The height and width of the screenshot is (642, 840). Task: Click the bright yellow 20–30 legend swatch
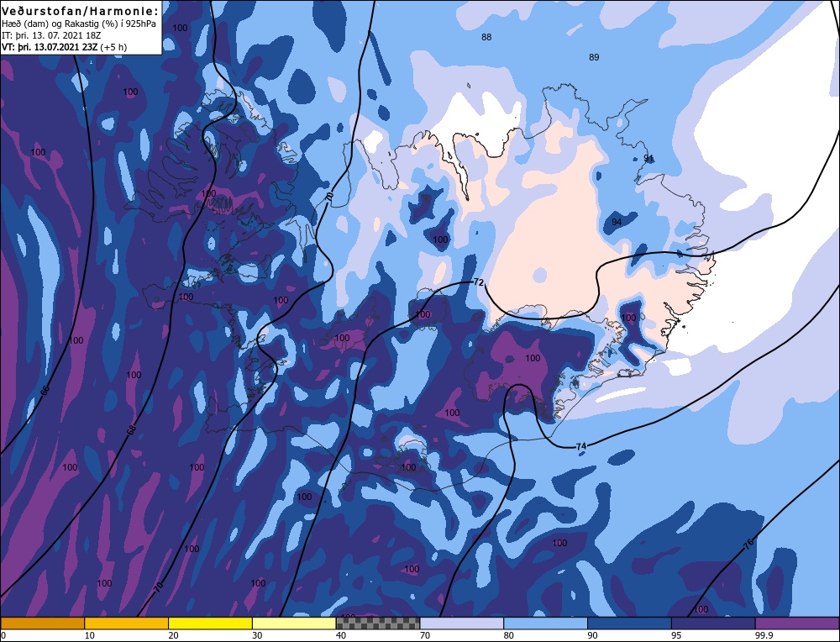210,623
